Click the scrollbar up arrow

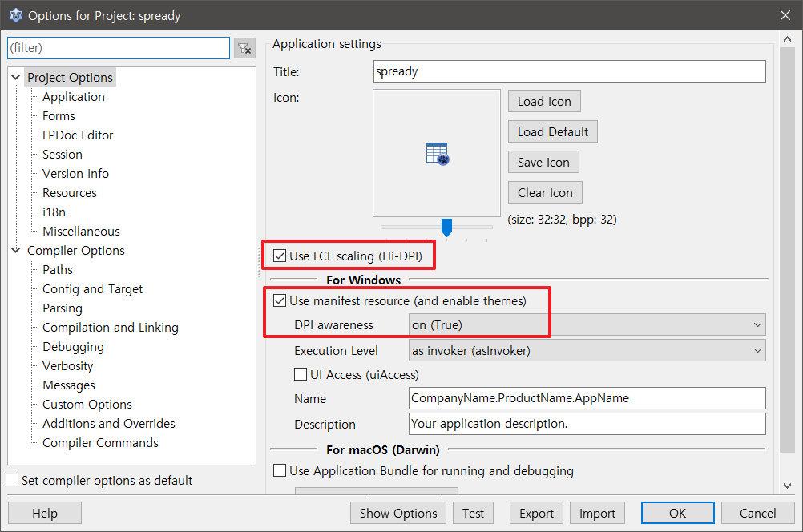click(x=788, y=39)
